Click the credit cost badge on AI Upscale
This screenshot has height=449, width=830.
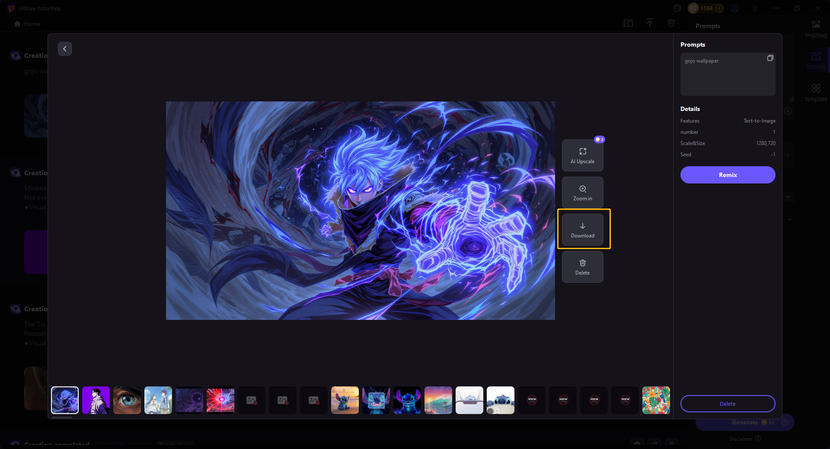pos(599,139)
